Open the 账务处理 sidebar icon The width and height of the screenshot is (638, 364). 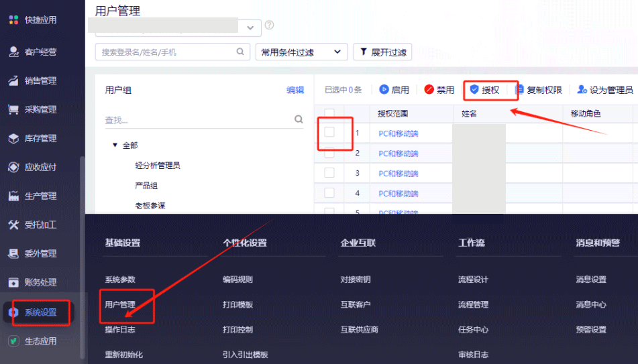coord(13,282)
